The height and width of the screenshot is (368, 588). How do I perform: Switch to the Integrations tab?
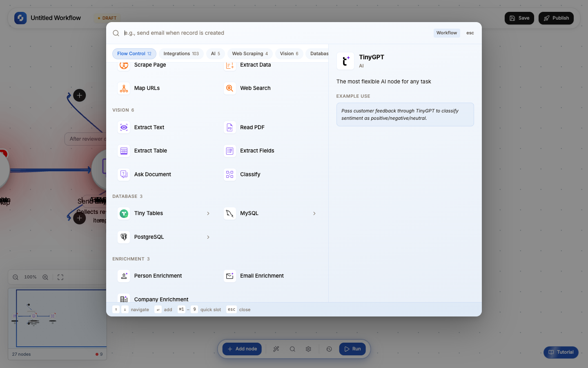point(181,54)
